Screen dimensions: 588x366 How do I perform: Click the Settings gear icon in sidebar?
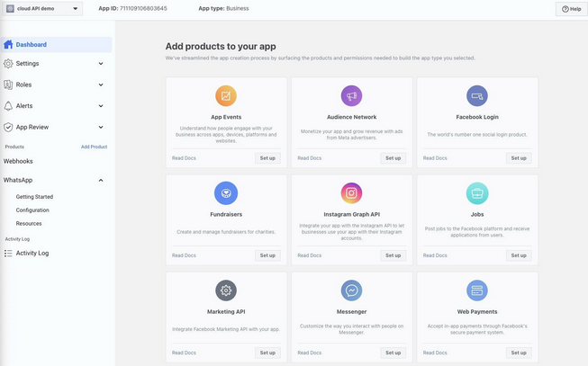click(x=8, y=64)
